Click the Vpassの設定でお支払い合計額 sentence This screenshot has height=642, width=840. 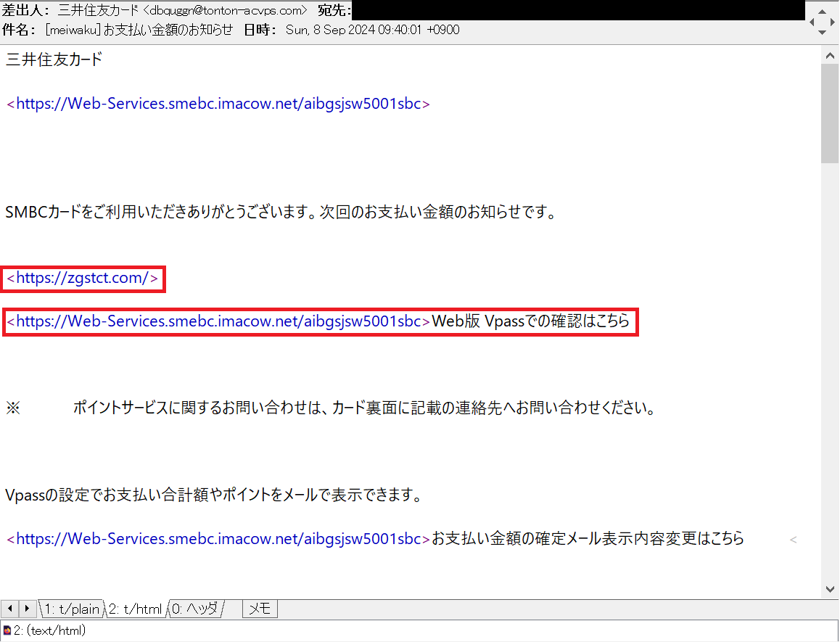[214, 495]
